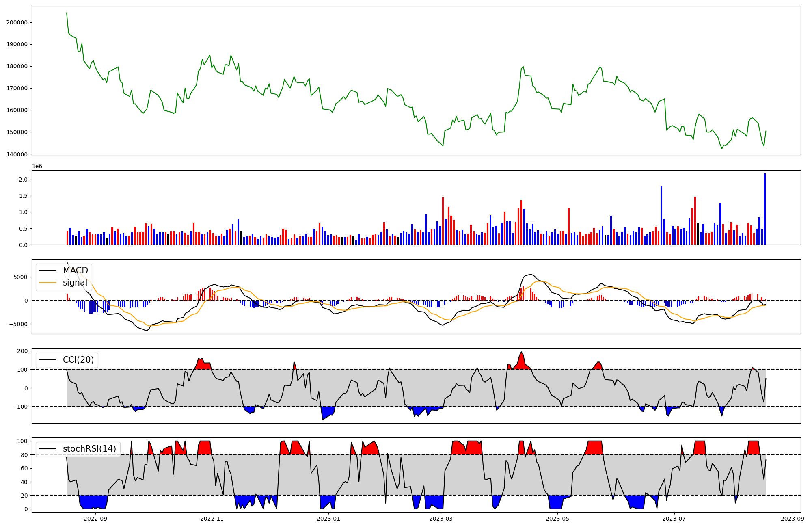Click the 2023-01 x-axis date label

328,519
